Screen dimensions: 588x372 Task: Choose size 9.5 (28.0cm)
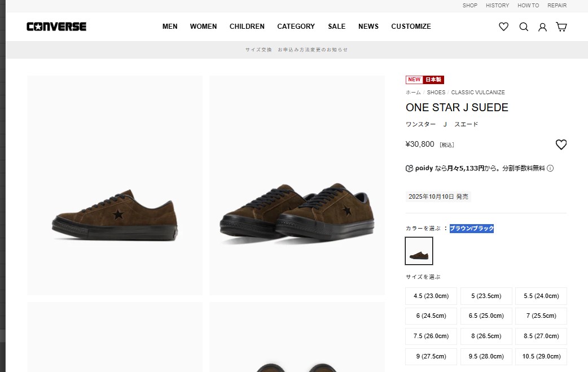click(x=486, y=357)
